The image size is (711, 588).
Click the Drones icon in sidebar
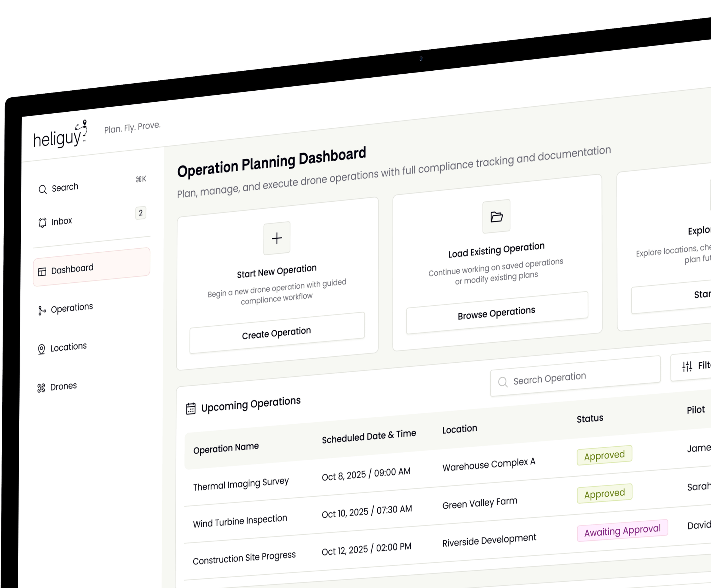click(x=41, y=388)
